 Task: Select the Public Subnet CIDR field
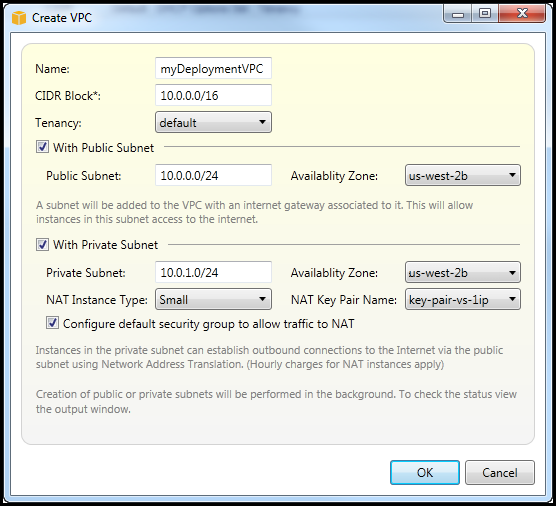tap(213, 175)
